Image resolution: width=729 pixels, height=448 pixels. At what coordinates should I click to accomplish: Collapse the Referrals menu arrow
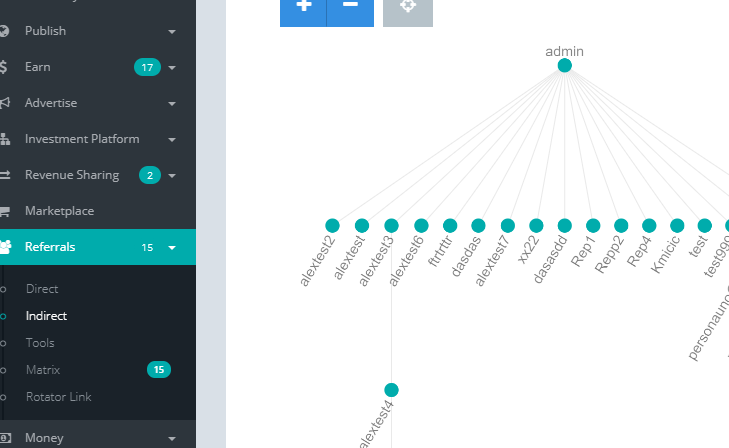(172, 248)
